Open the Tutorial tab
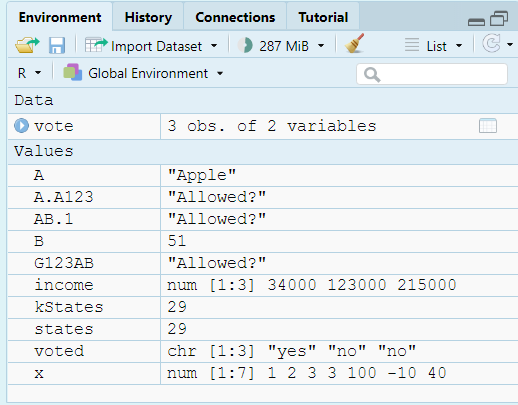Screen dimensions: 518x405 [x=323, y=17]
